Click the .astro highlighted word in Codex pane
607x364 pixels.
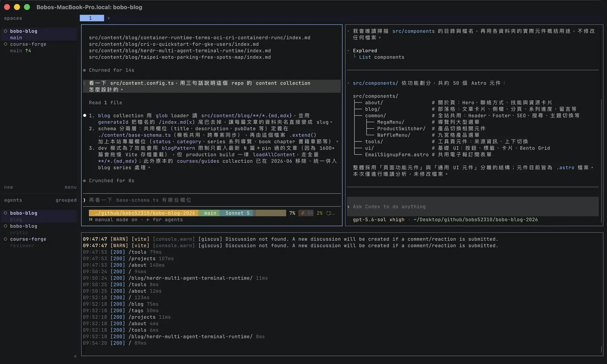click(x=565, y=168)
